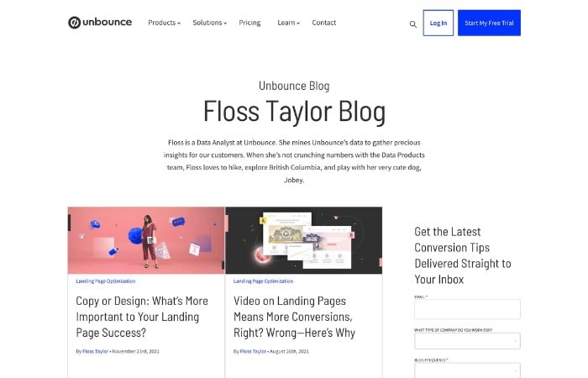This screenshot has height=378, width=588.
Task: Click the Get the Latest Conversion Tips heading
Action: click(x=463, y=255)
